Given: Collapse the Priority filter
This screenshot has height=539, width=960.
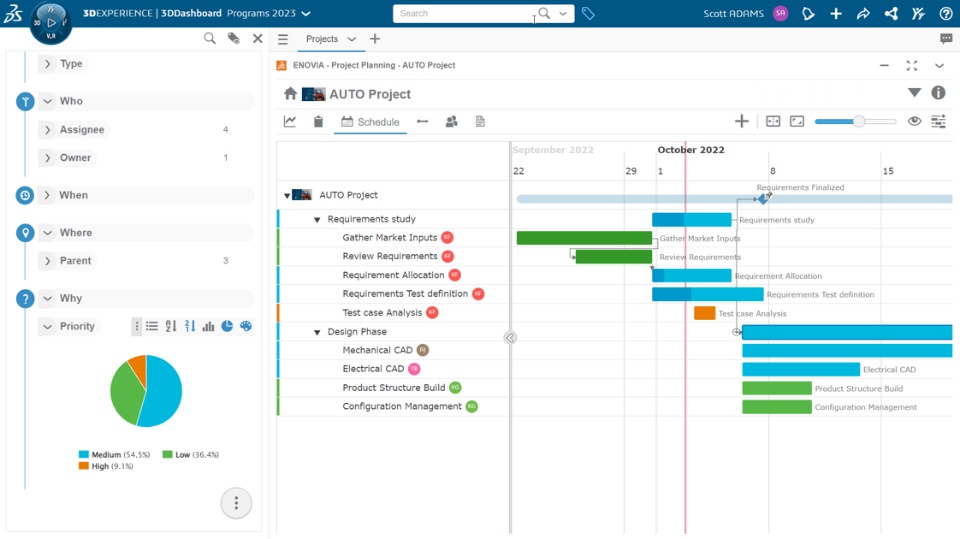Looking at the screenshot, I should point(48,326).
